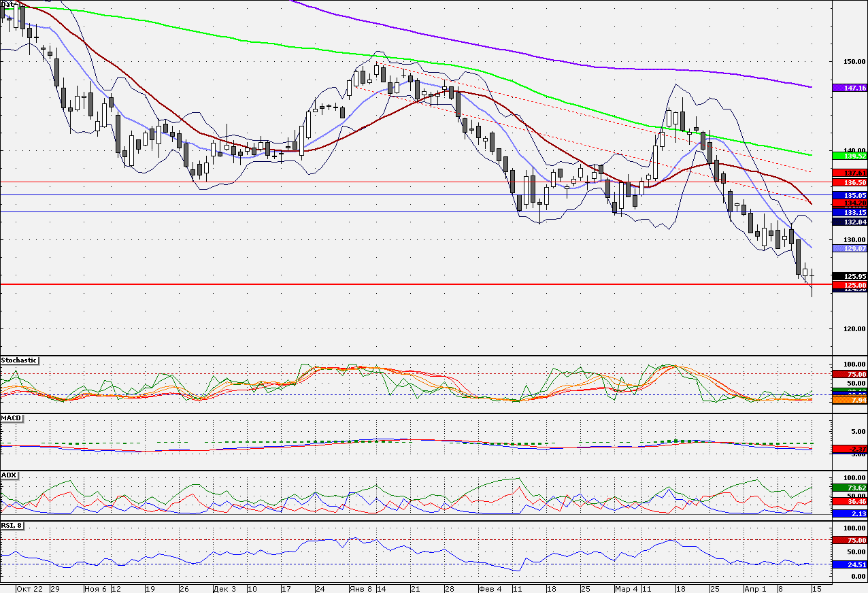Image resolution: width=868 pixels, height=593 pixels.
Task: Select the Апр 1 date marker
Action: [x=754, y=588]
